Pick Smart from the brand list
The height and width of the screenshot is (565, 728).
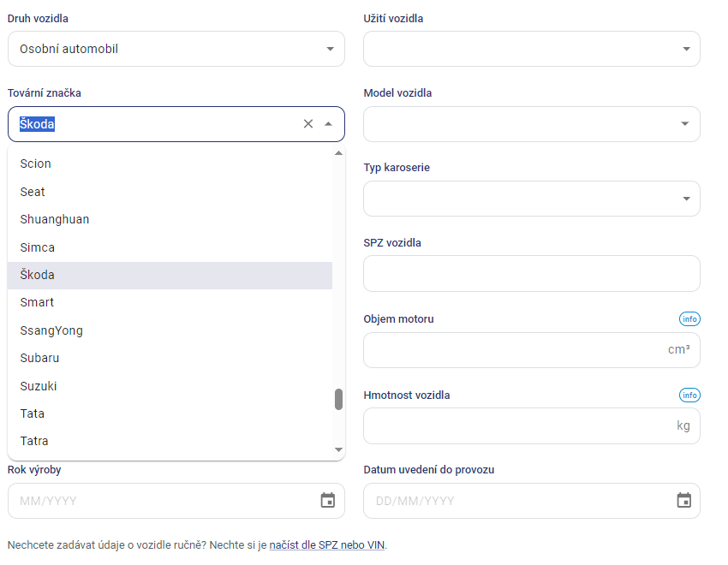170,302
